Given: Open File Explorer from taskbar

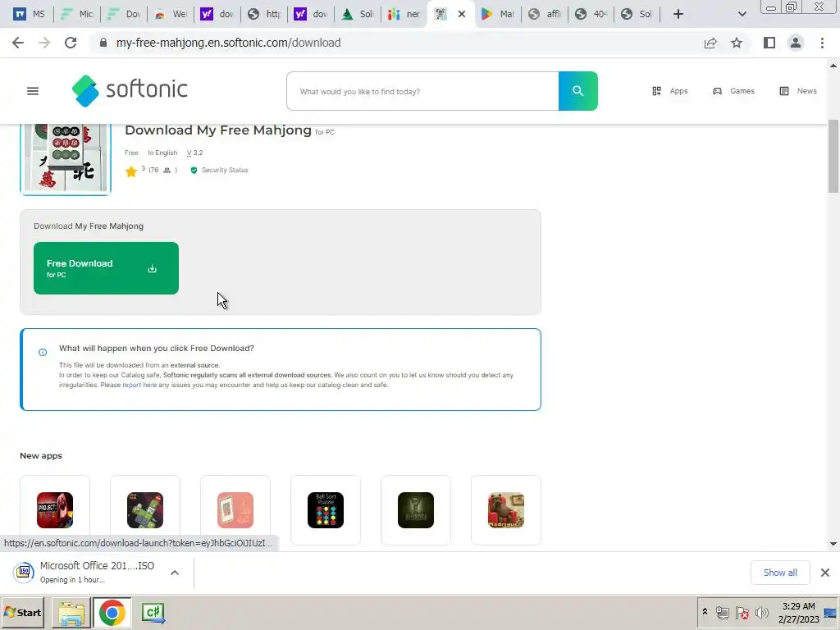Looking at the screenshot, I should coord(71,613).
